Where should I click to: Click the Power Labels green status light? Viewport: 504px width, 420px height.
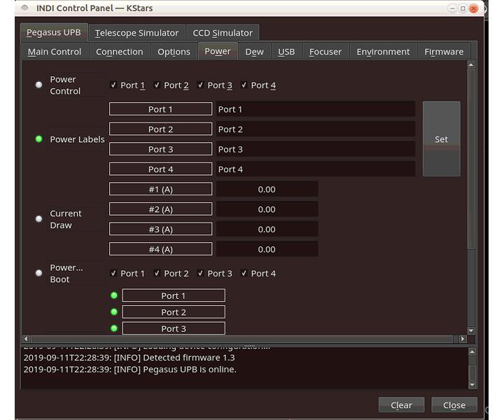(39, 139)
